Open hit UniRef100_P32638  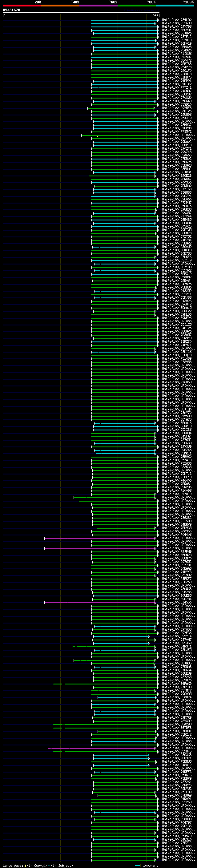pos(176,23)
